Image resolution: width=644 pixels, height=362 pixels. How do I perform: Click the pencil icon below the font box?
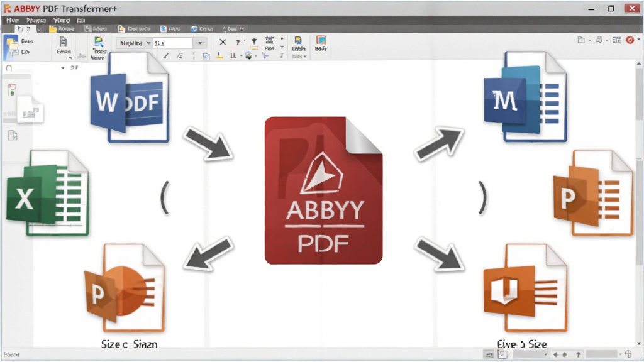[x=165, y=56]
